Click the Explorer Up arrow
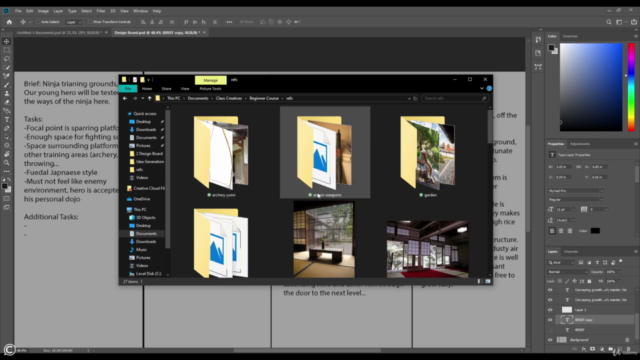This screenshot has height=360, width=640. (x=149, y=98)
